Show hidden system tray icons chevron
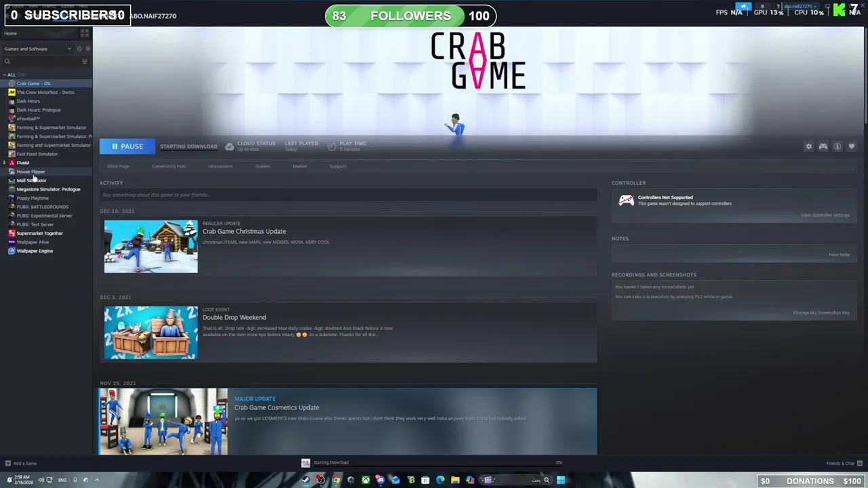868x488 pixels. (96, 480)
